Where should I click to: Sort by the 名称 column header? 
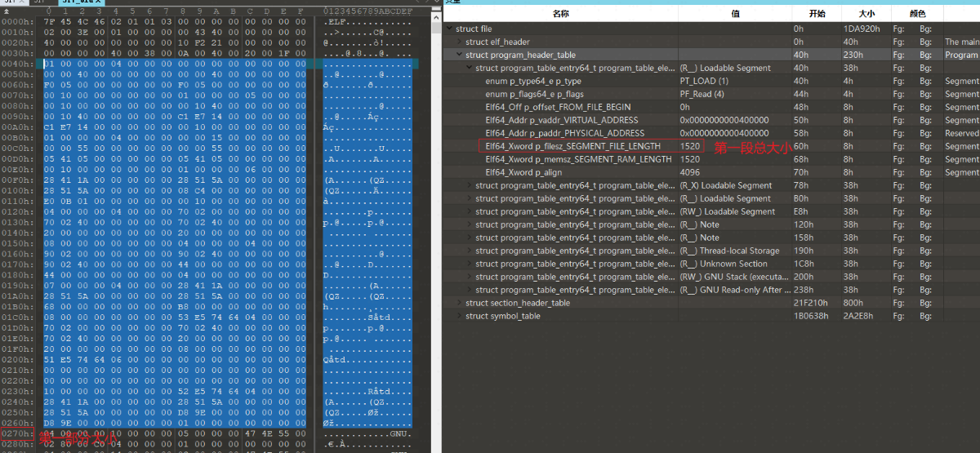click(560, 14)
